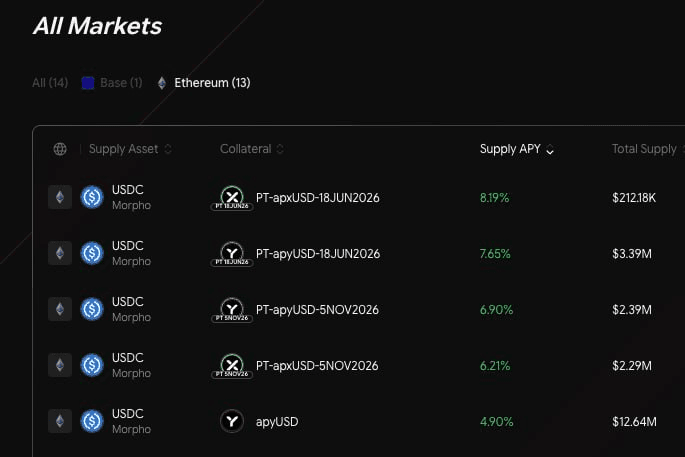Screen dimensions: 685x457
Task: Sort table by Collateral column
Action: 252,149
